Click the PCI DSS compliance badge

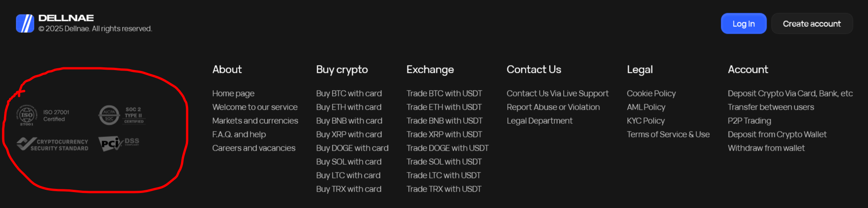[x=119, y=144]
